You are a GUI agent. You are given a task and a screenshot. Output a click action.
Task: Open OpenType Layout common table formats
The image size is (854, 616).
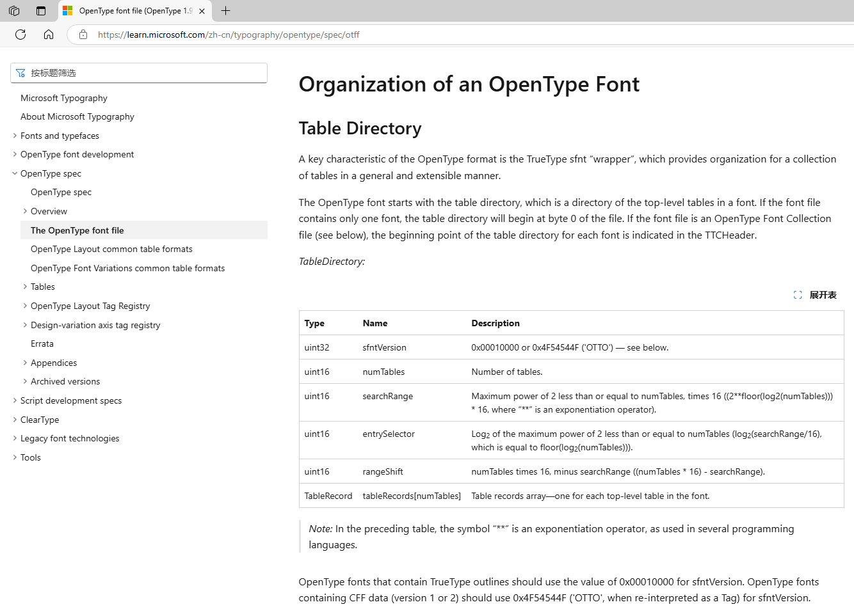(x=111, y=249)
